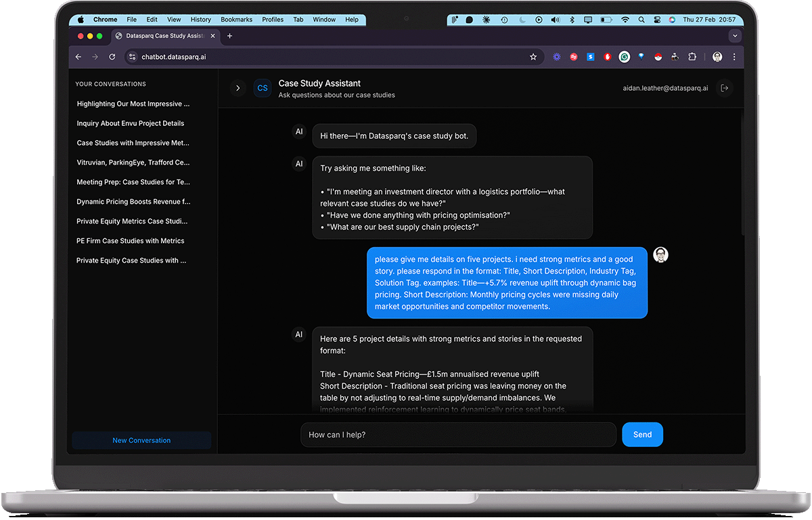Click the browser back arrow

pyautogui.click(x=78, y=57)
